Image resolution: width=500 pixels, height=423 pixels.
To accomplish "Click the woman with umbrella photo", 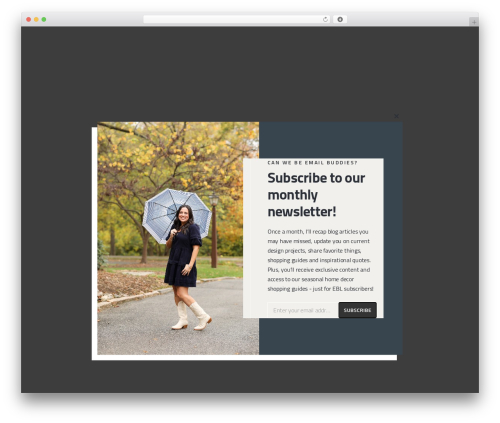I will coord(178,238).
